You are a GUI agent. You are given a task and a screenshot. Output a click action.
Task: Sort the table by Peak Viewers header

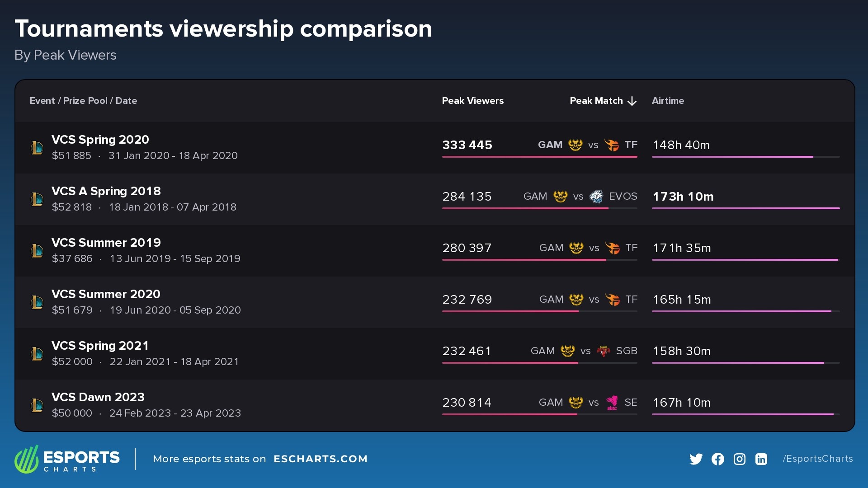tap(473, 101)
